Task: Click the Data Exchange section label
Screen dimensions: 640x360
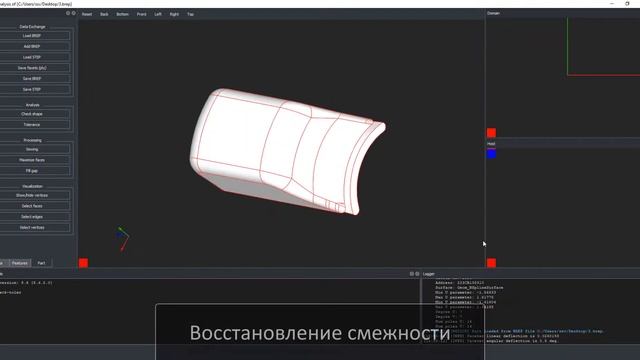Action: coord(32,27)
